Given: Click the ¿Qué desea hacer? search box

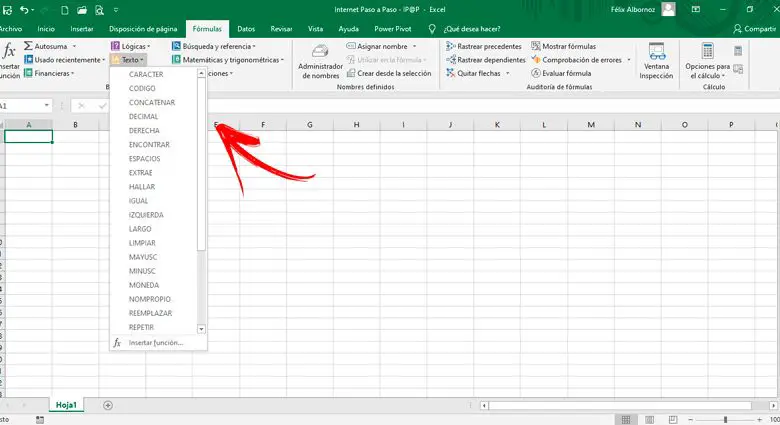Looking at the screenshot, I should [x=472, y=29].
